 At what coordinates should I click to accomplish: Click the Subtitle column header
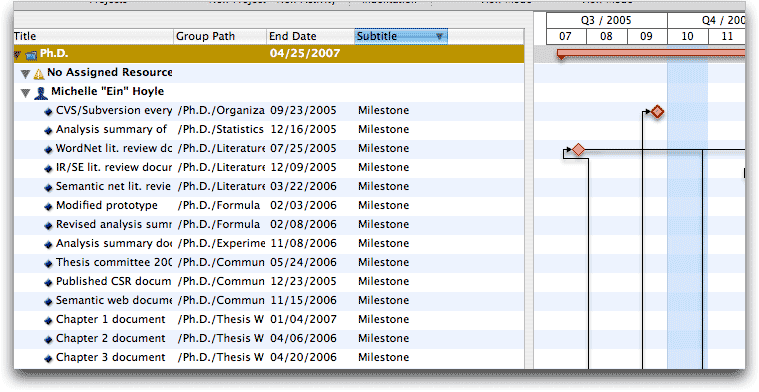pyautogui.click(x=401, y=36)
